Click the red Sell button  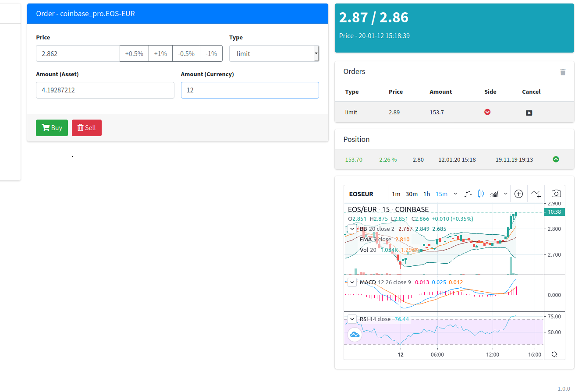[x=87, y=128]
